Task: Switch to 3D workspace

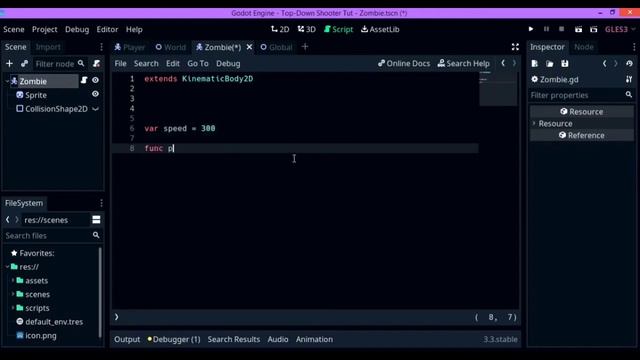Action: (307, 29)
